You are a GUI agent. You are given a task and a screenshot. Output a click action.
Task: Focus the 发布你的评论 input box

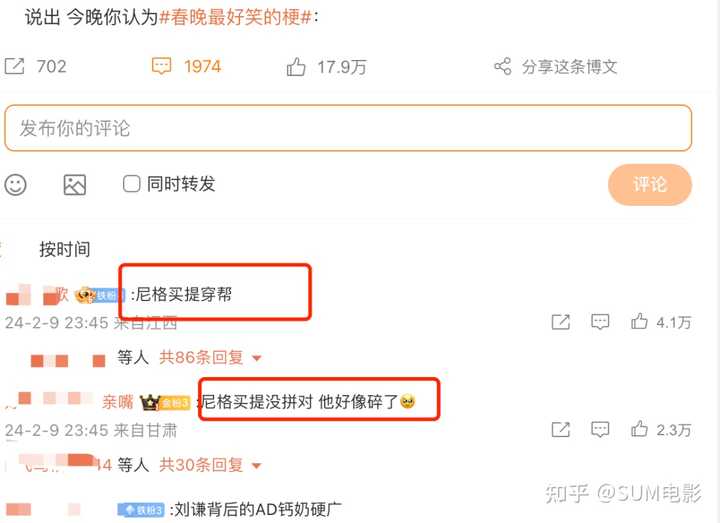[x=348, y=128]
